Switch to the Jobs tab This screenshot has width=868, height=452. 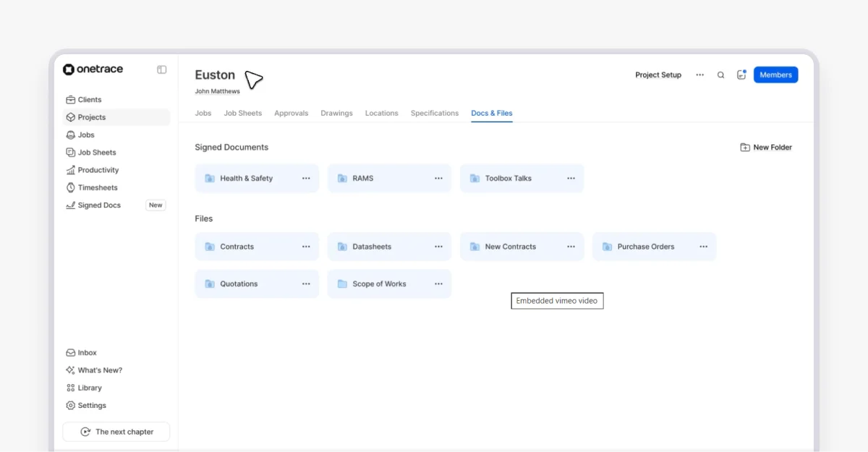(203, 113)
